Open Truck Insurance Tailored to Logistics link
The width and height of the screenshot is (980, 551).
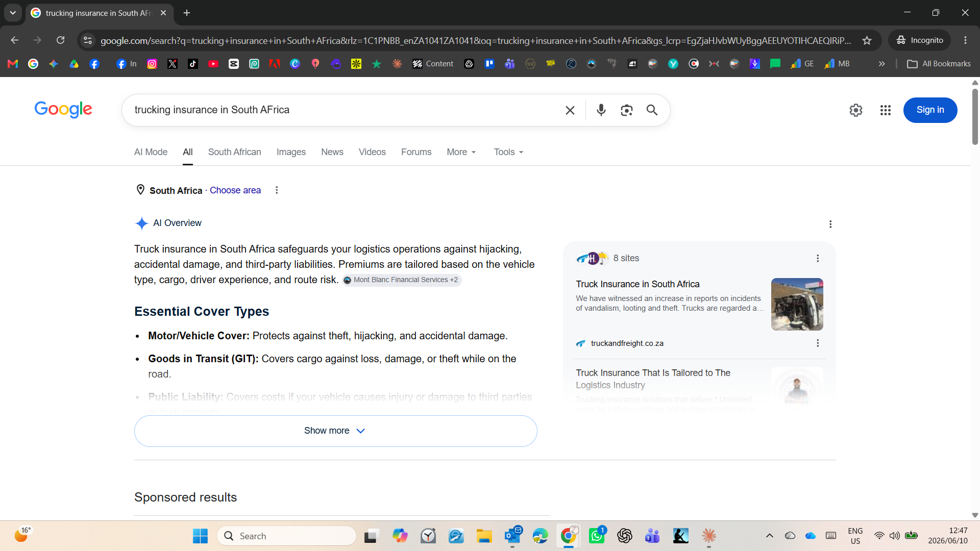pyautogui.click(x=653, y=379)
